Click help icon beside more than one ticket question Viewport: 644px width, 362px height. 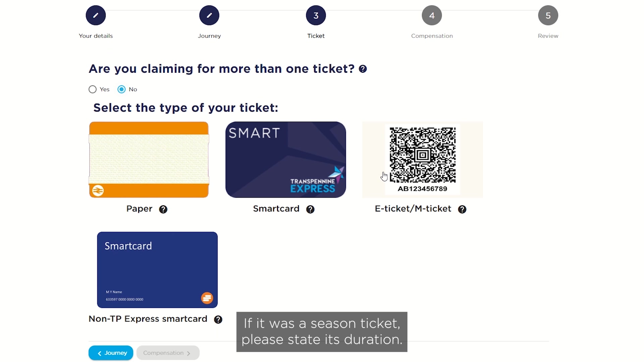pos(363,69)
